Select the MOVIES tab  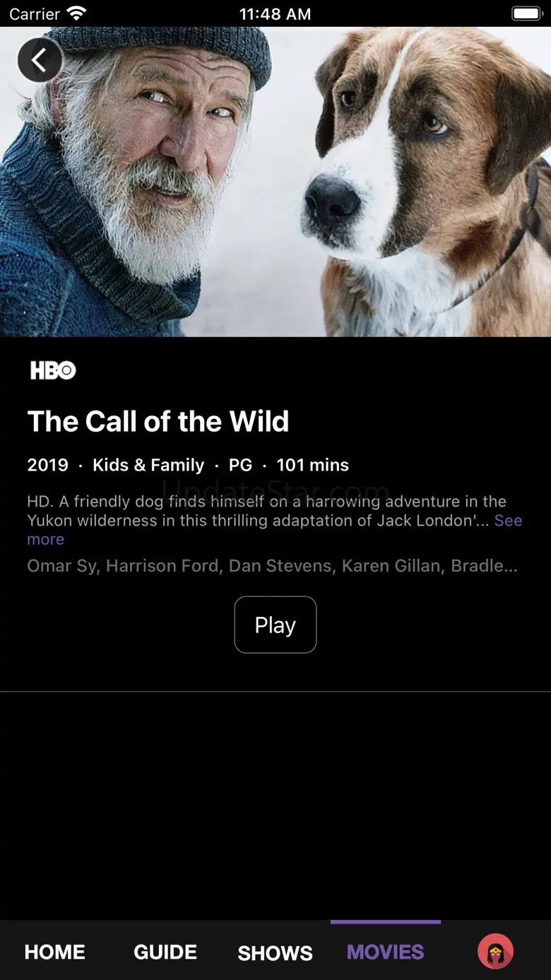pyautogui.click(x=386, y=952)
